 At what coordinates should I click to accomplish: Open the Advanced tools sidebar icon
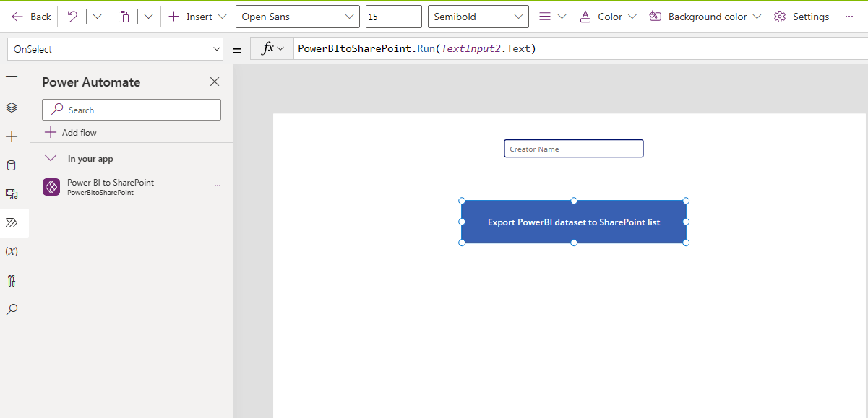(11, 281)
